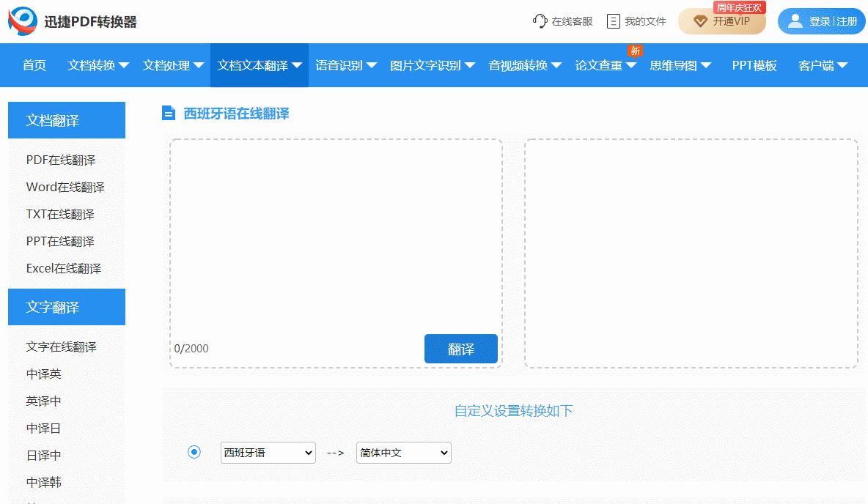This screenshot has height=504, width=868.
Task: Click the 翻译 translate button
Action: 460,349
